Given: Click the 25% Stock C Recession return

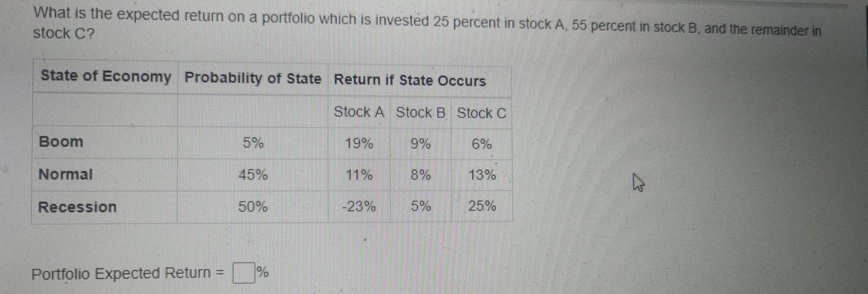Looking at the screenshot, I should (481, 205).
